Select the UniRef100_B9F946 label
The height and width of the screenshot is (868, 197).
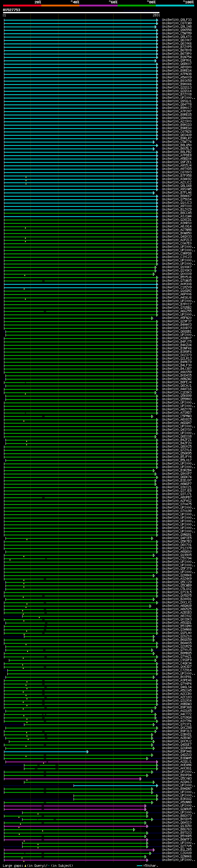click(177, 751)
